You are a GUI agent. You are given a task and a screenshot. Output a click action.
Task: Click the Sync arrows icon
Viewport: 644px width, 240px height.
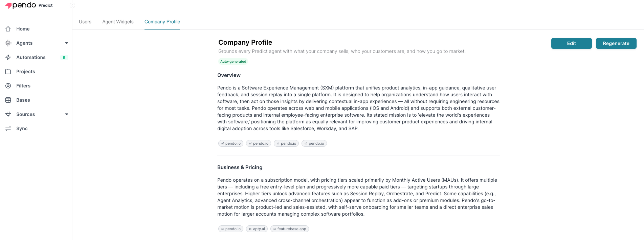[x=8, y=128]
